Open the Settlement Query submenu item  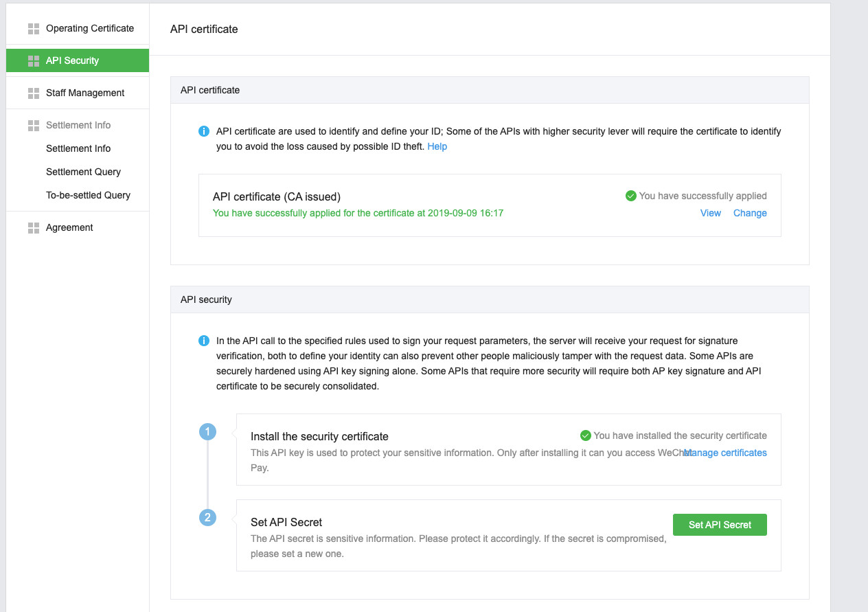point(83,172)
